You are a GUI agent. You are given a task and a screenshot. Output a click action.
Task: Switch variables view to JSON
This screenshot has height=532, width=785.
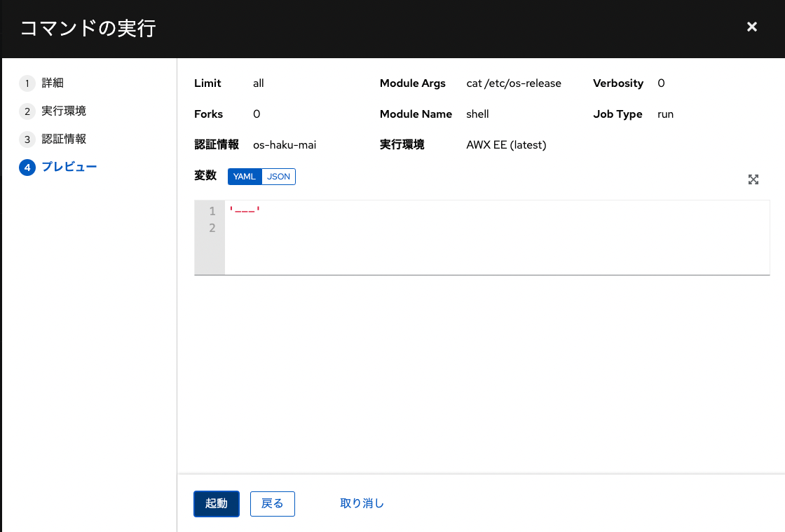(x=278, y=177)
